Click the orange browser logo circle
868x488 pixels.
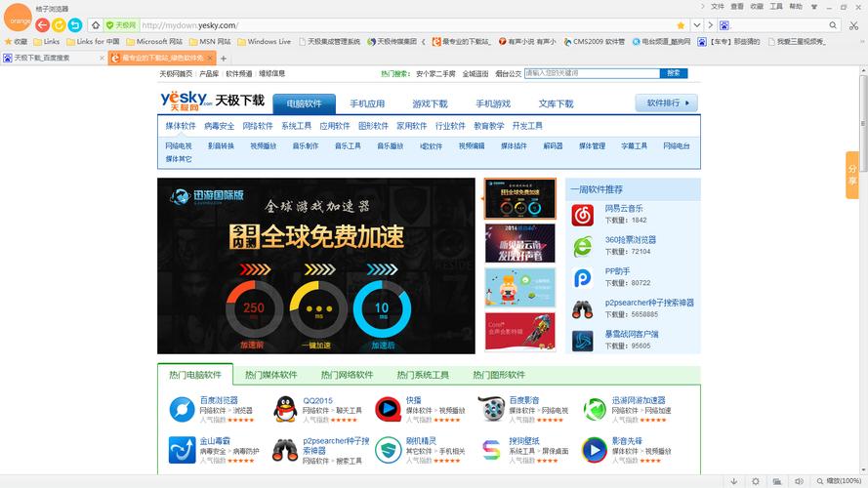pyautogui.click(x=18, y=19)
